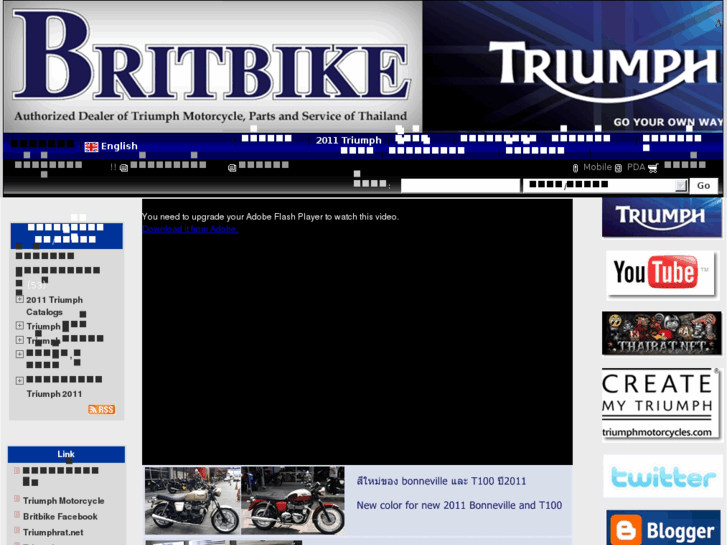Viewport: 727px width, 545px height.
Task: Click the red Bonneville motorcycle thumbnail
Action: pyautogui.click(x=293, y=500)
